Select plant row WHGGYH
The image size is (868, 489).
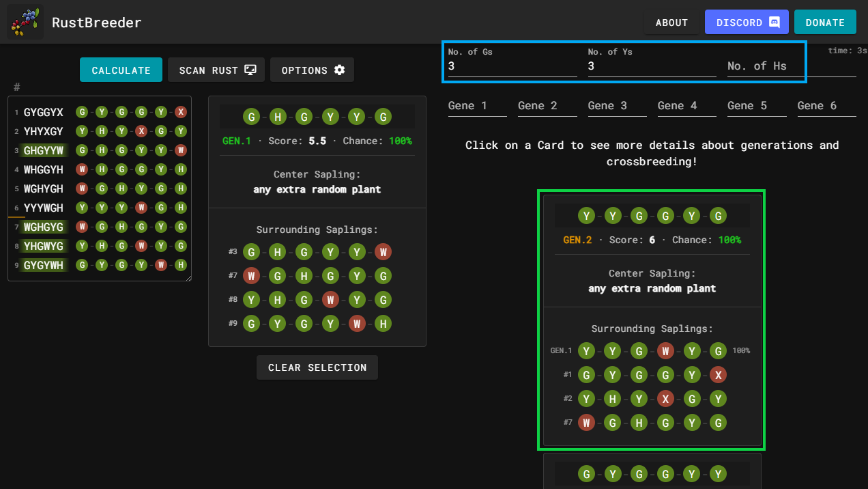tap(100, 169)
